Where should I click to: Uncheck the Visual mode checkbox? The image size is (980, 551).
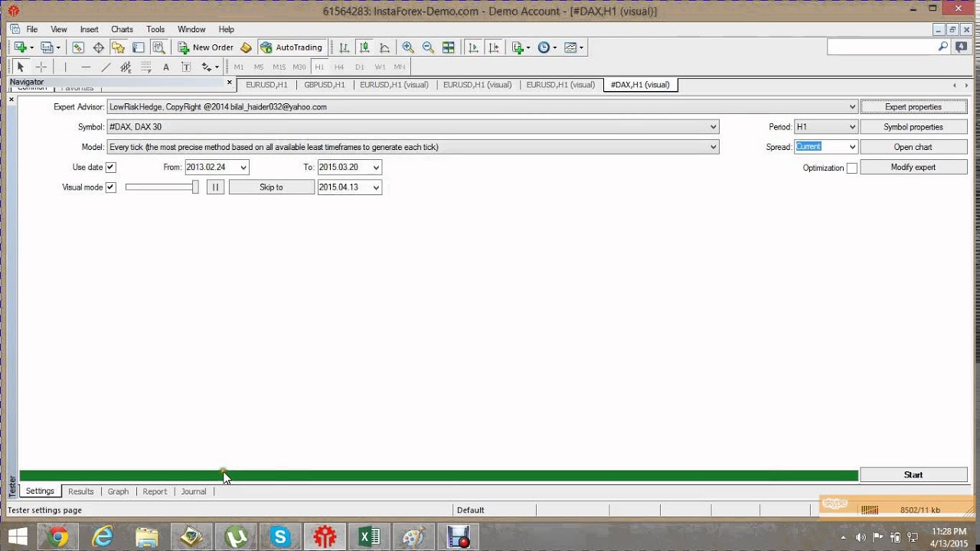[x=110, y=187]
